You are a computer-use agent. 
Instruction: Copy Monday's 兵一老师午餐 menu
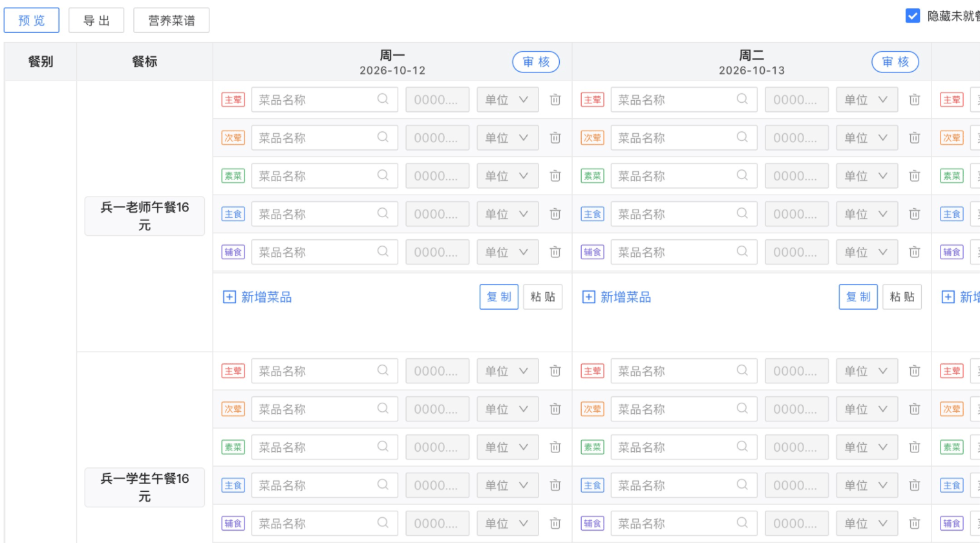[x=499, y=297]
